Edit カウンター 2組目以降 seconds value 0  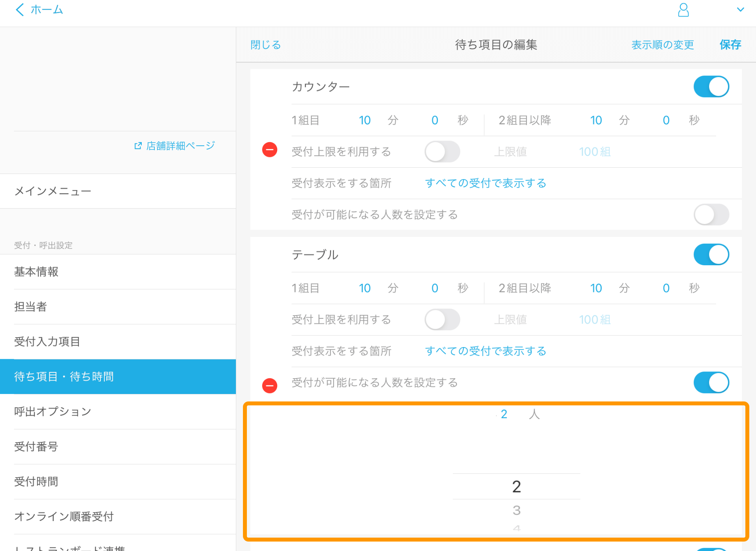pos(666,120)
